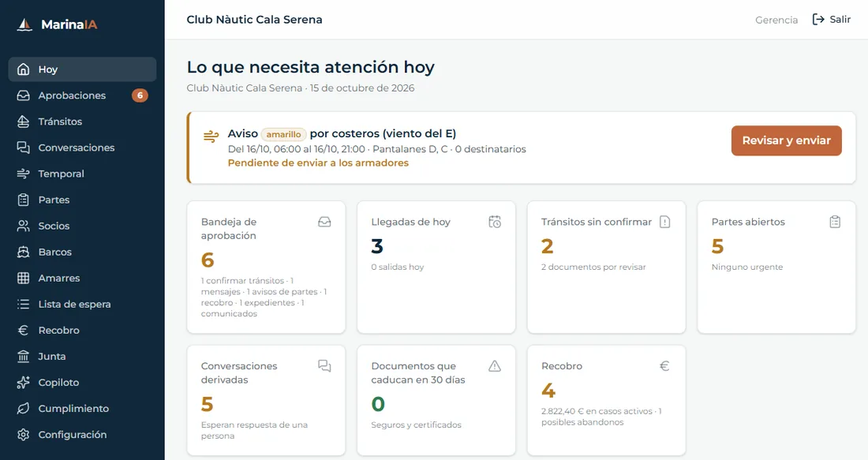Click the Revisar y enviar button

[786, 140]
